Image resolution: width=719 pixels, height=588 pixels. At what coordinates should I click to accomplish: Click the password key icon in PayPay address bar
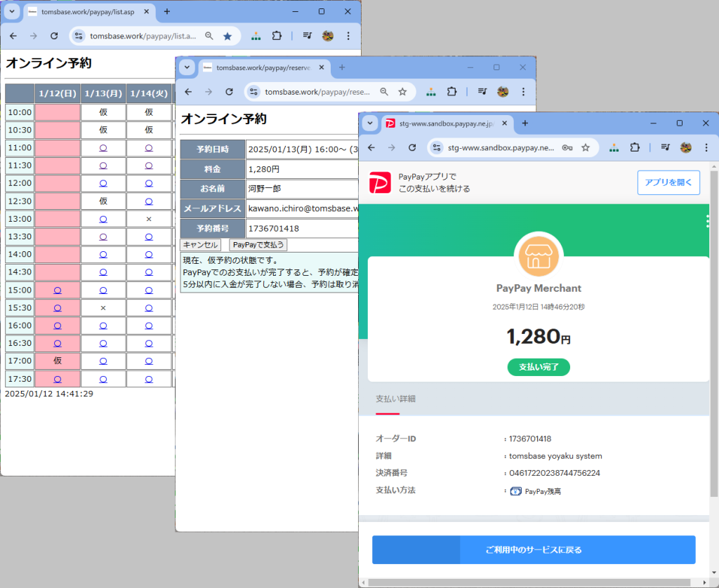point(567,147)
